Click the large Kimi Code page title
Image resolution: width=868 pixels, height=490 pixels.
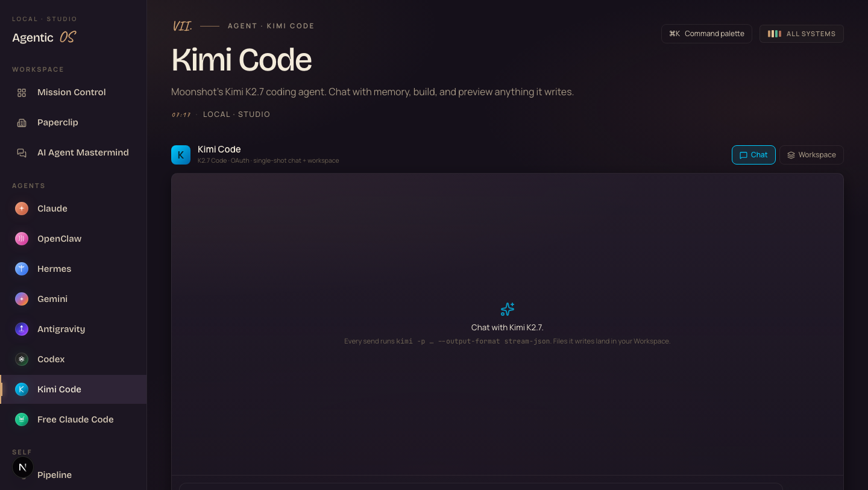[242, 60]
